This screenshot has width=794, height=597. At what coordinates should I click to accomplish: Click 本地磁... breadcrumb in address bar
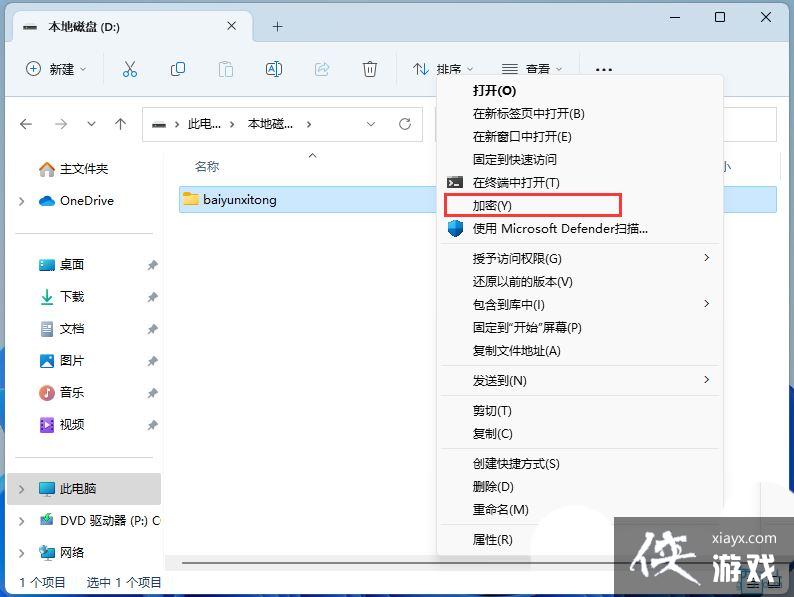click(270, 124)
